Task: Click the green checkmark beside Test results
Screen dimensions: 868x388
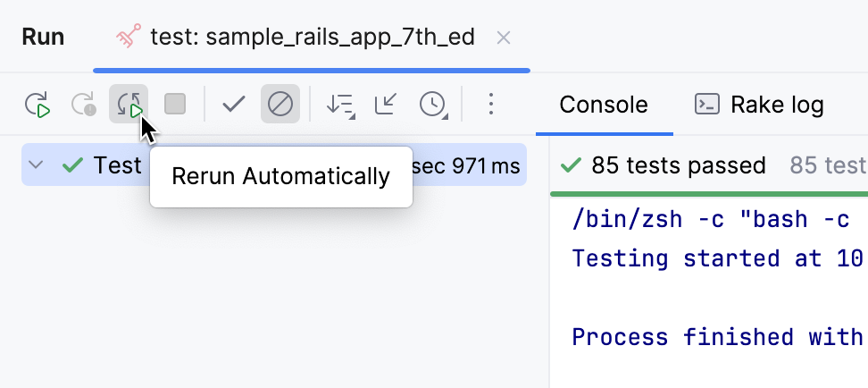Action: 72,165
